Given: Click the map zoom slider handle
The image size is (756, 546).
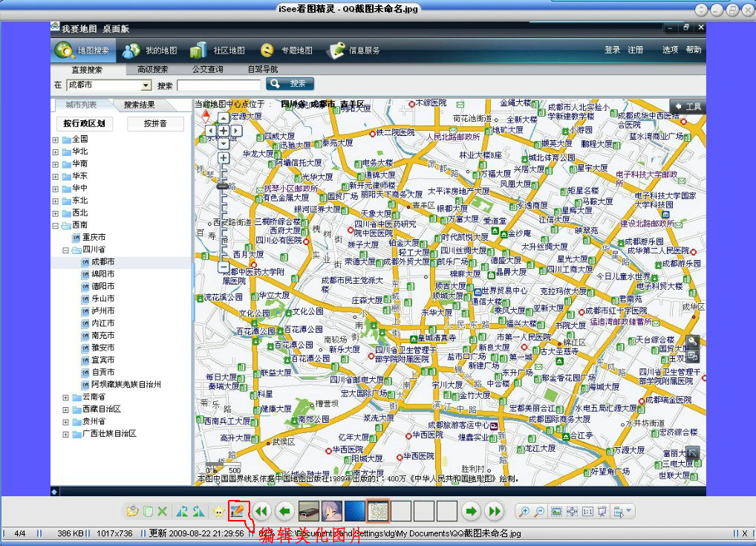Looking at the screenshot, I should point(223,186).
